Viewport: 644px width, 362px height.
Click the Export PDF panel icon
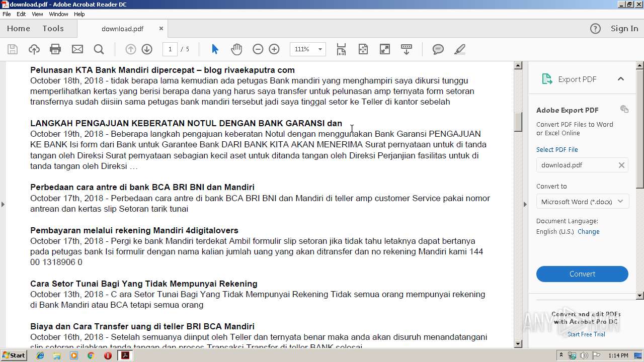click(x=547, y=79)
